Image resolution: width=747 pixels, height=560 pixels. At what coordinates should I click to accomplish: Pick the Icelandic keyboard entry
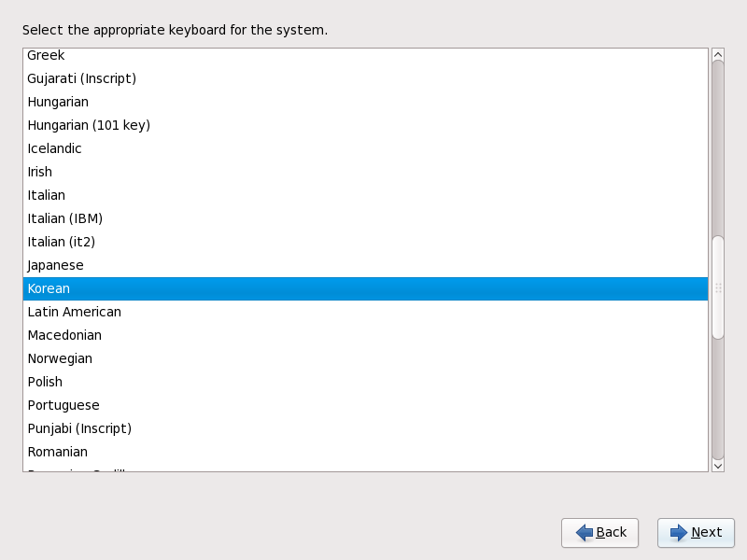coord(365,148)
